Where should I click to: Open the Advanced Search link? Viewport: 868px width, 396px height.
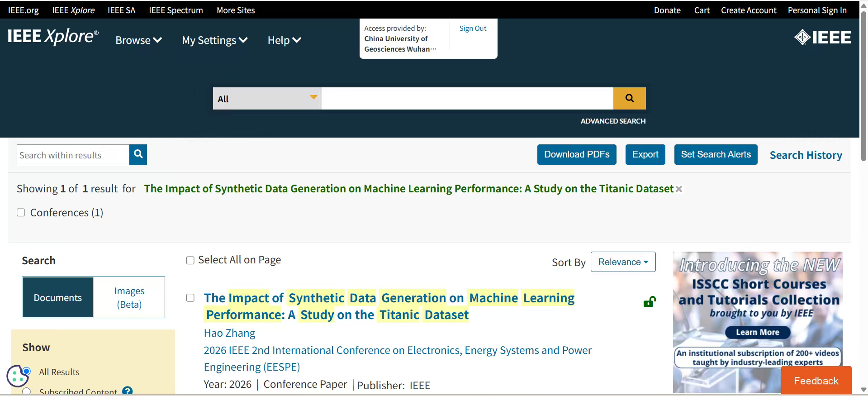pyautogui.click(x=613, y=121)
